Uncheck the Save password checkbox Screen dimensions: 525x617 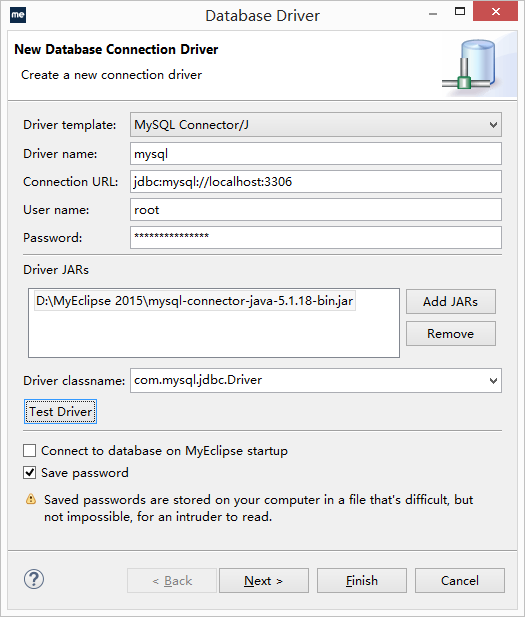pyautogui.click(x=30, y=473)
